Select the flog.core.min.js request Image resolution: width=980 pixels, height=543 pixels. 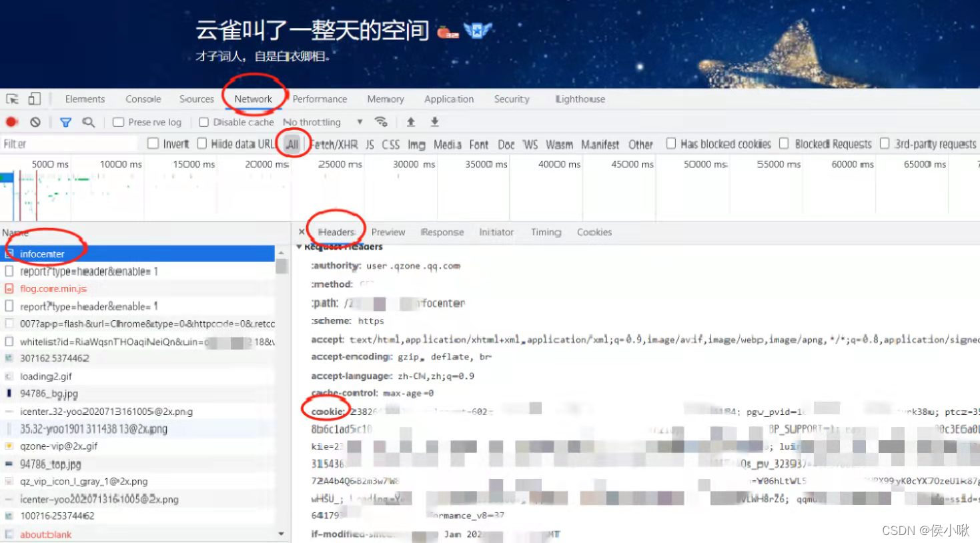(x=137, y=289)
